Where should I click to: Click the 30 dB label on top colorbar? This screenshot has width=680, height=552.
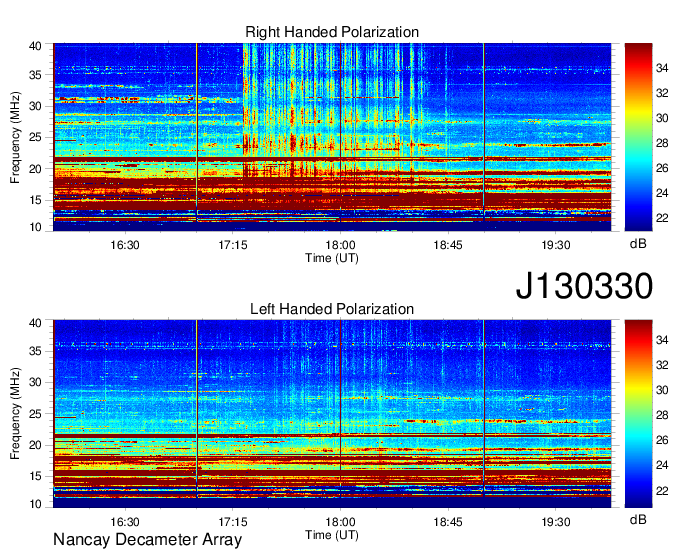(662, 118)
